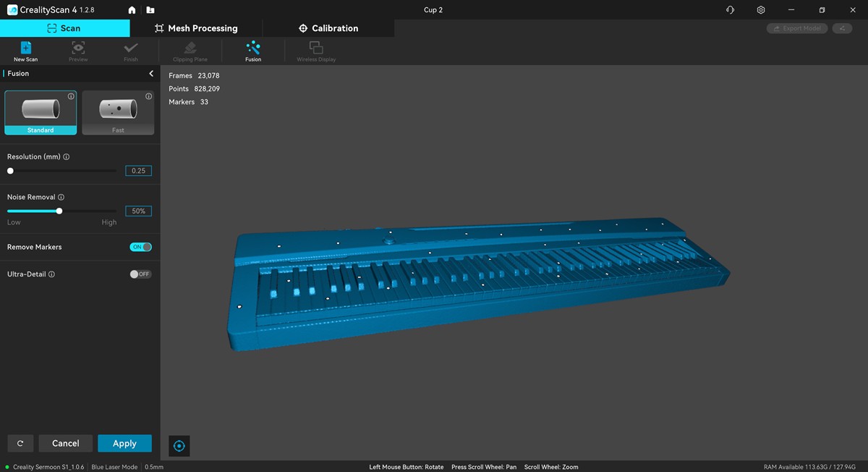
Task: Enable the Ultra-Detail toggle
Action: [140, 274]
